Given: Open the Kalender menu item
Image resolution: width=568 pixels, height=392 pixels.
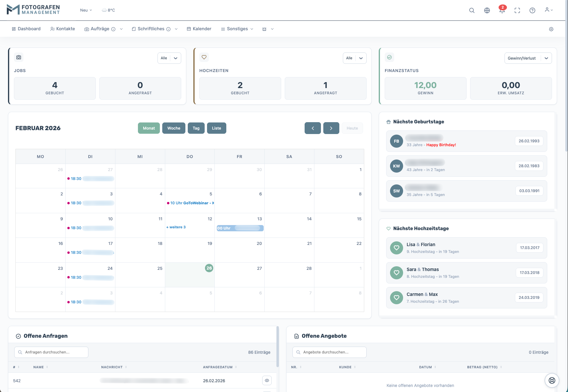Looking at the screenshot, I should (199, 29).
